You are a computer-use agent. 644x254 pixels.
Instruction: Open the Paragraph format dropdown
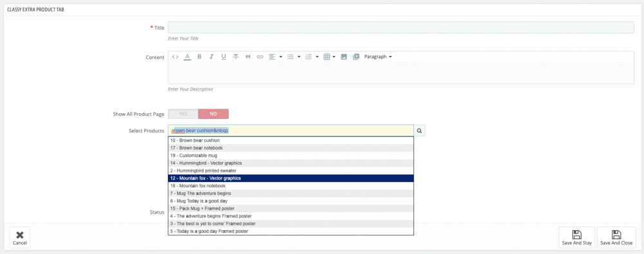pyautogui.click(x=378, y=57)
